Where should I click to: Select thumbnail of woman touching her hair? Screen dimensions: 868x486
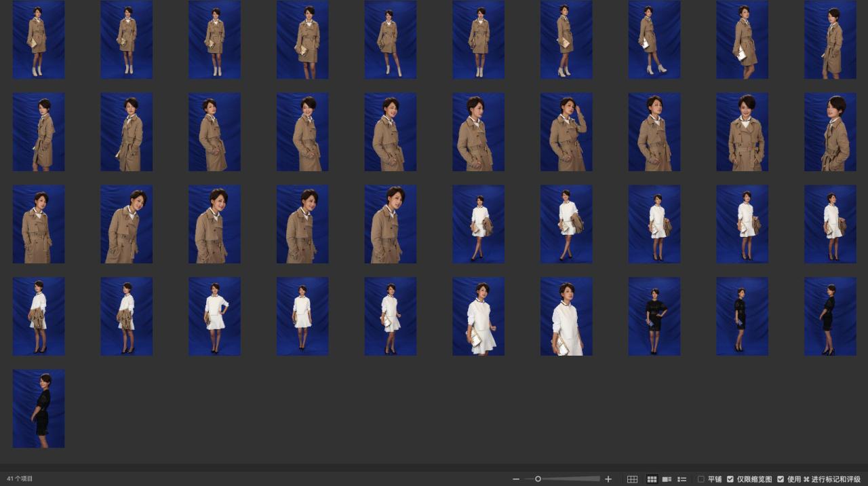(x=566, y=132)
